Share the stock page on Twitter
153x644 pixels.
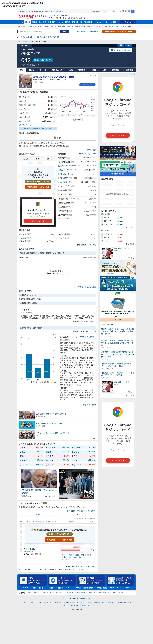point(128,45)
